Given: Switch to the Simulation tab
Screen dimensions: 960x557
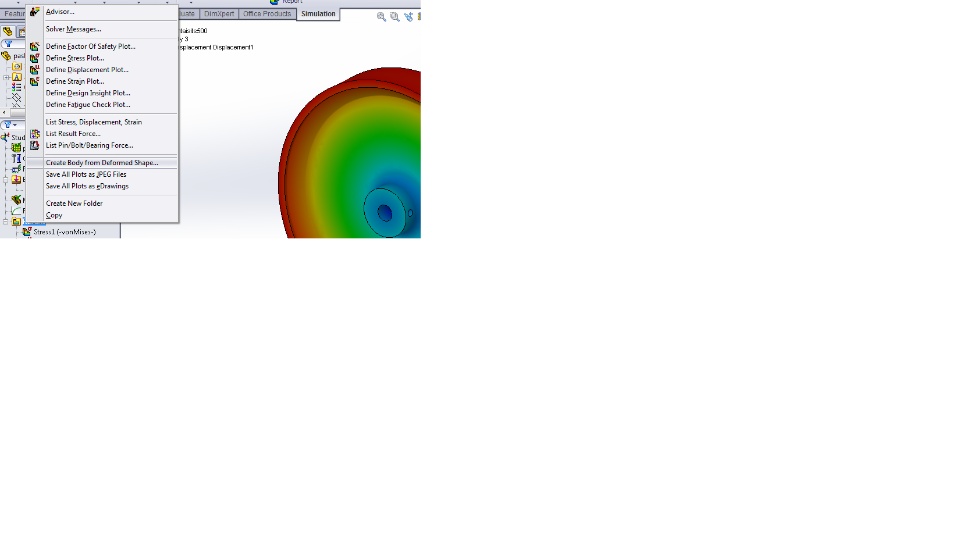Looking at the screenshot, I should coord(318,13).
